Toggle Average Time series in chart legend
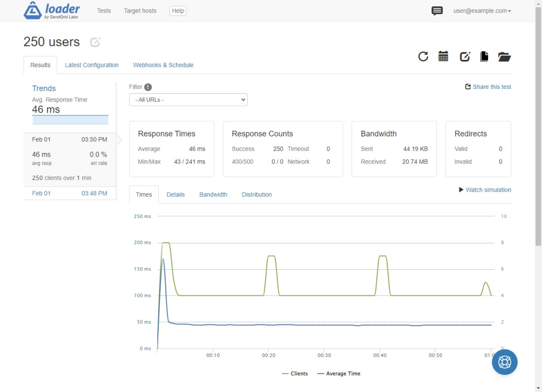542x392 pixels. (x=339, y=373)
